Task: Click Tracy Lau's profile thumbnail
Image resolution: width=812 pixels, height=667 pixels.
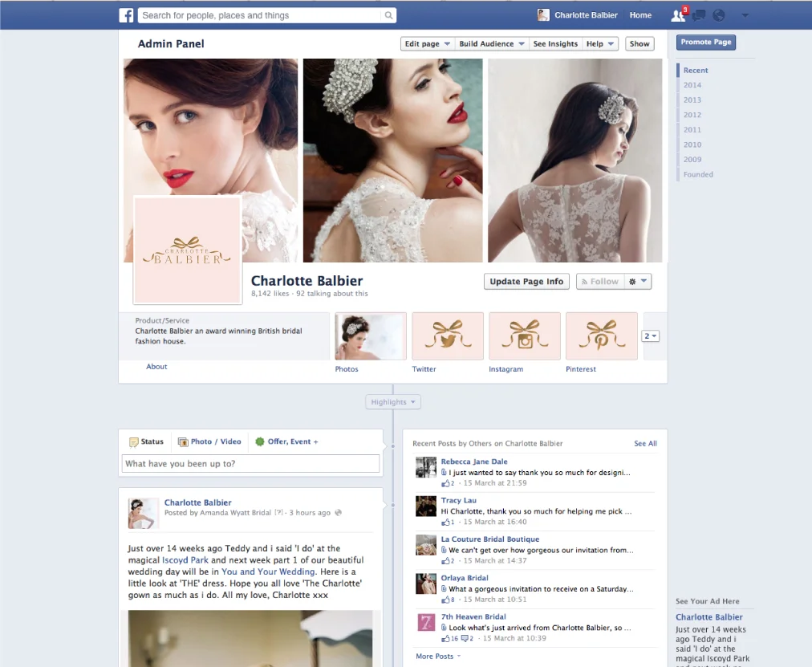Action: click(x=426, y=506)
